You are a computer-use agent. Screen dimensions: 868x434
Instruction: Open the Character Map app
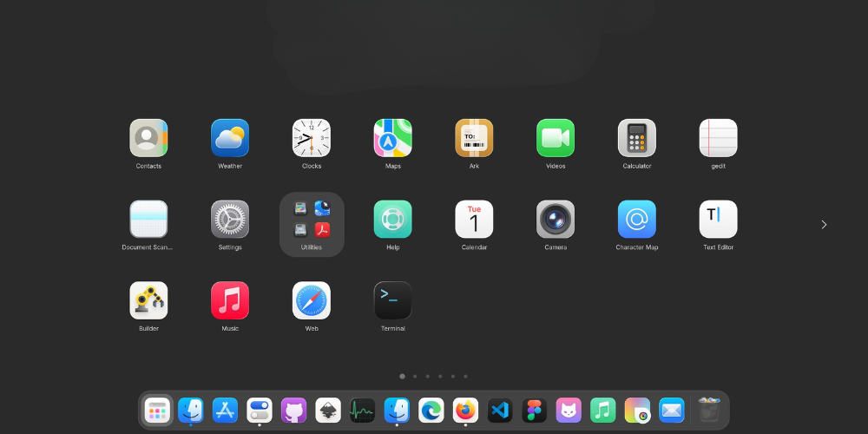pos(637,220)
